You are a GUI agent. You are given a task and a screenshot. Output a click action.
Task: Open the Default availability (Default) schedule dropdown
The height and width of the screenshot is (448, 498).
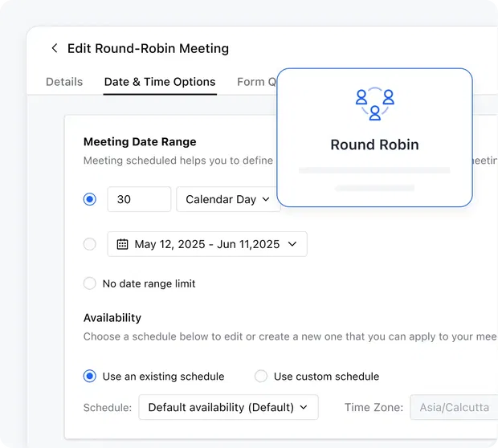(x=228, y=407)
